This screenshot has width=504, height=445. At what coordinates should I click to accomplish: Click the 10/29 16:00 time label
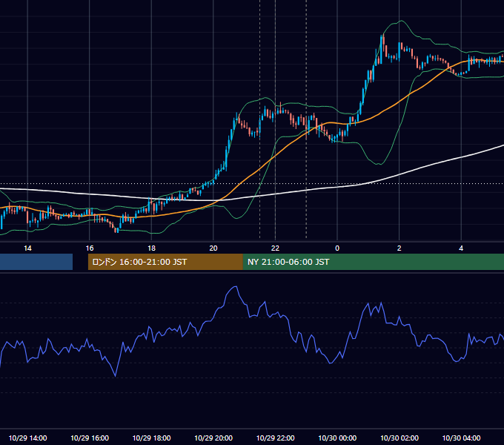click(x=90, y=438)
